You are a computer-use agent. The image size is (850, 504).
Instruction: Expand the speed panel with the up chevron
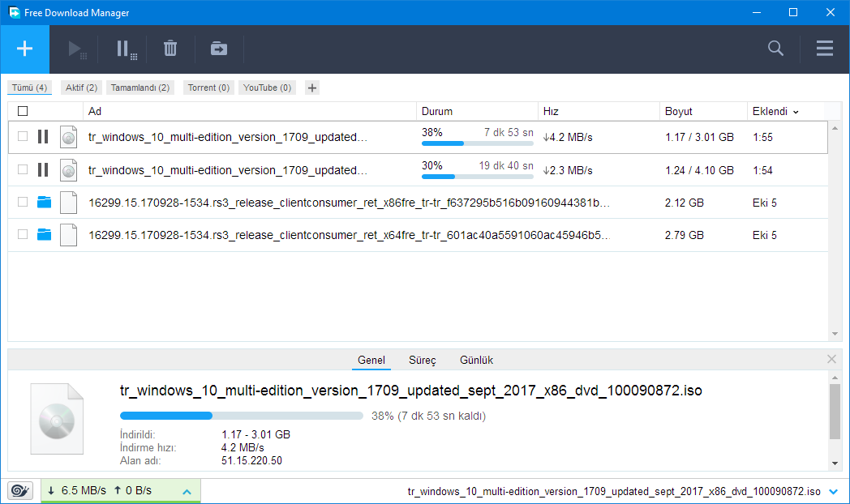click(187, 492)
